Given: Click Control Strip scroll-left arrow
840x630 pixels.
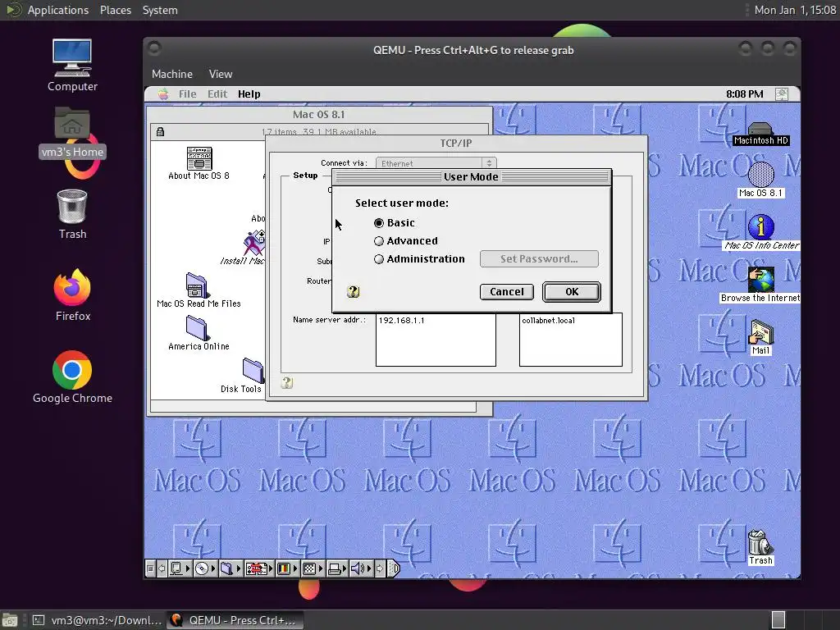Looking at the screenshot, I should (162, 568).
